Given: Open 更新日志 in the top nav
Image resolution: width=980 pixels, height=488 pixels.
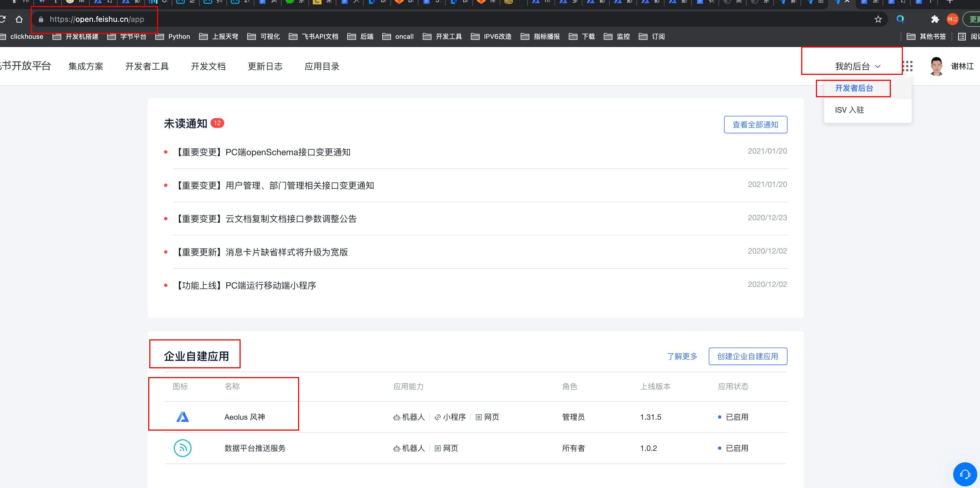Looking at the screenshot, I should (265, 66).
